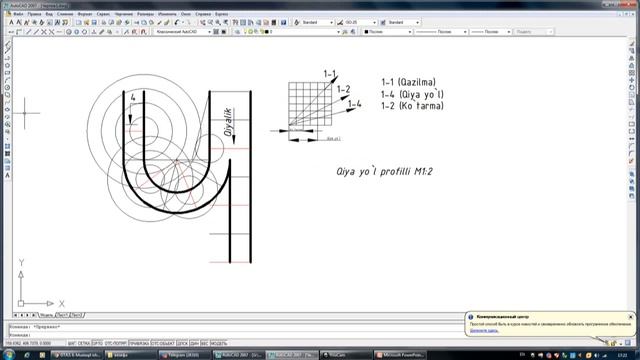
Task: Select the Mirror tool in Modify toolbar
Action: [x=631, y=58]
